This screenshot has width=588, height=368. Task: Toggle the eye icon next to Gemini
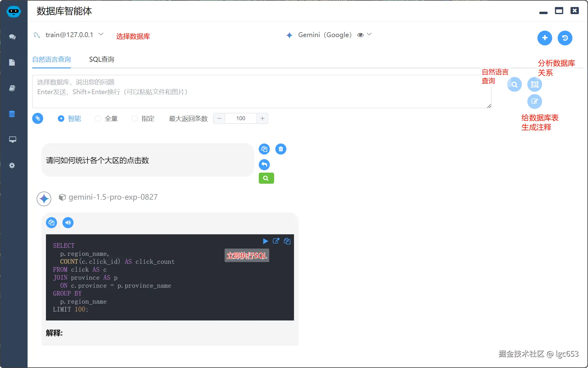[x=361, y=35]
